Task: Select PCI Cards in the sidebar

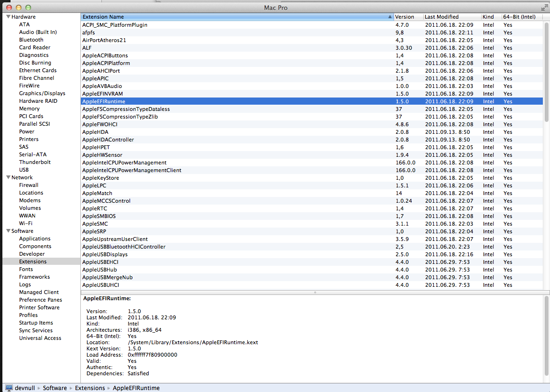Action: (31, 116)
